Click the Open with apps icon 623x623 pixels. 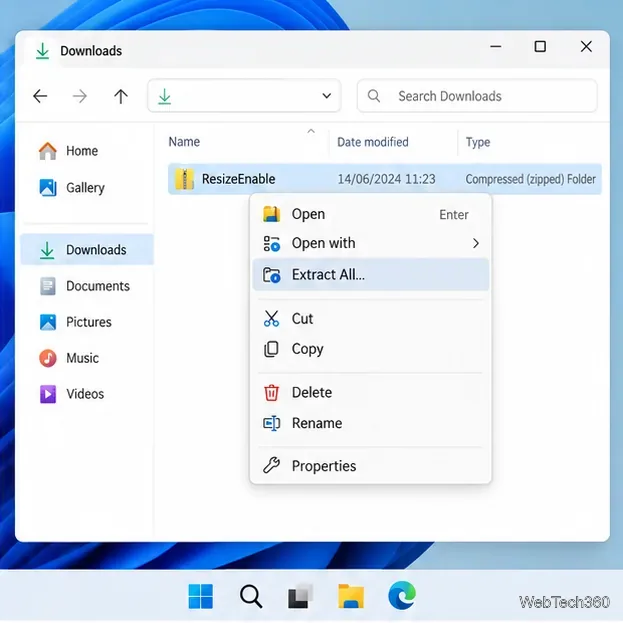tap(272, 244)
